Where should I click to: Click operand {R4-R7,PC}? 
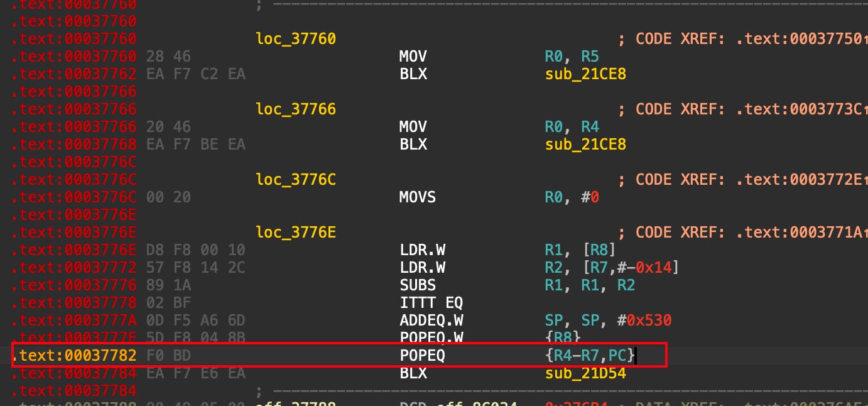[x=590, y=356]
